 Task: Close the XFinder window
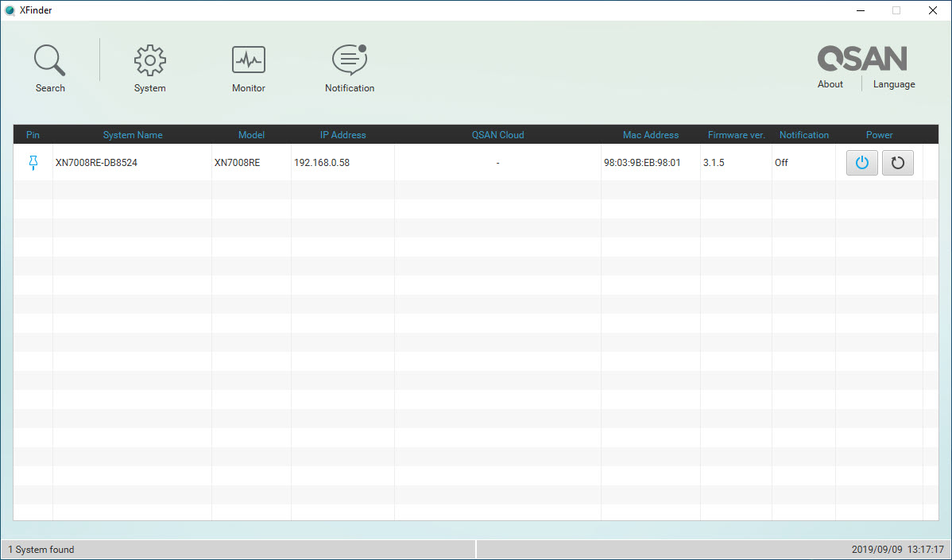pos(933,10)
